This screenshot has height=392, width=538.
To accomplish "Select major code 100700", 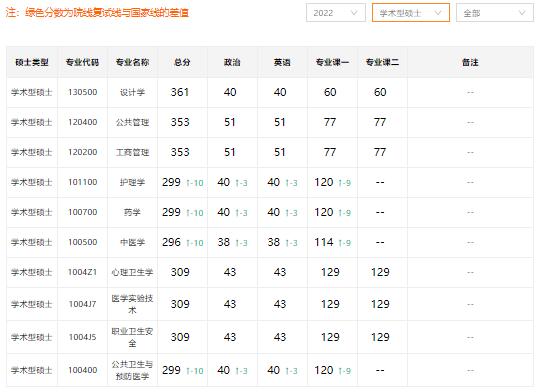I will 82,212.
